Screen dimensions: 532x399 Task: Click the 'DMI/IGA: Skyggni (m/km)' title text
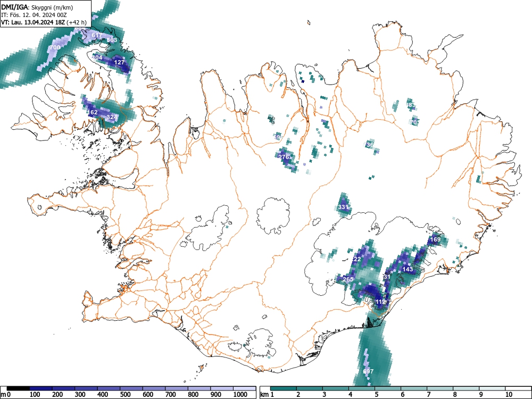pyautogui.click(x=37, y=7)
